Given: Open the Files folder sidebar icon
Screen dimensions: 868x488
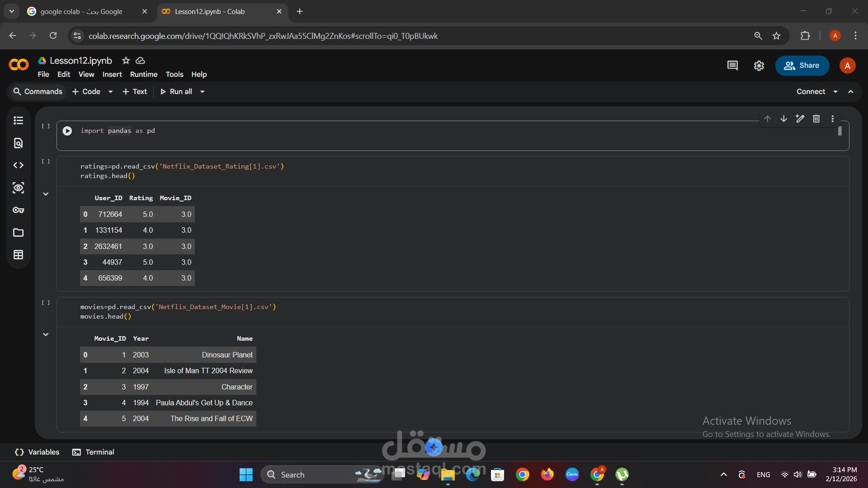Looking at the screenshot, I should (18, 233).
